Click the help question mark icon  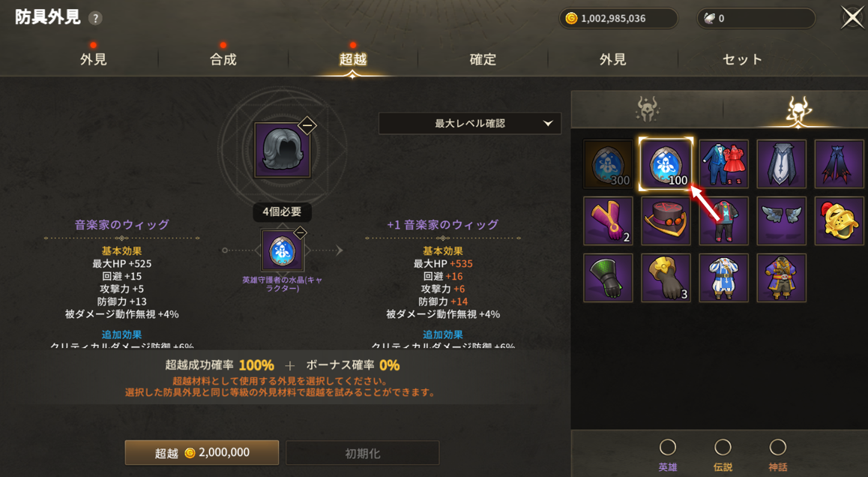point(95,18)
